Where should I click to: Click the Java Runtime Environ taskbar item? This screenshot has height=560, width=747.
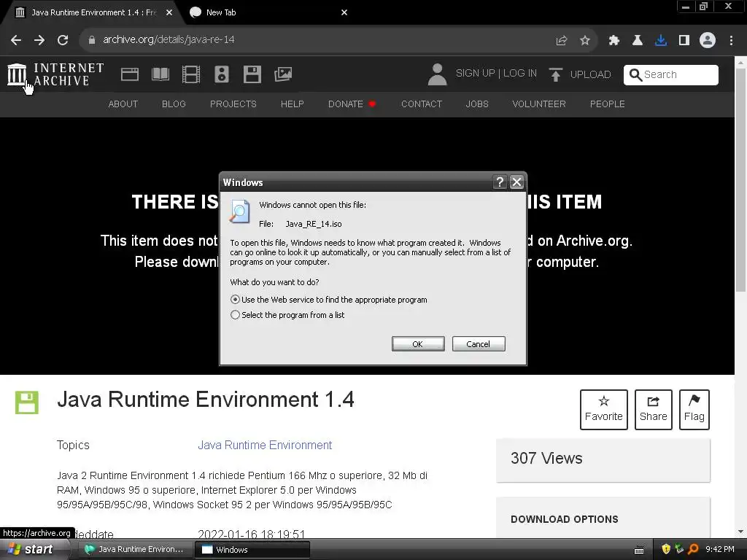[x=135, y=549]
